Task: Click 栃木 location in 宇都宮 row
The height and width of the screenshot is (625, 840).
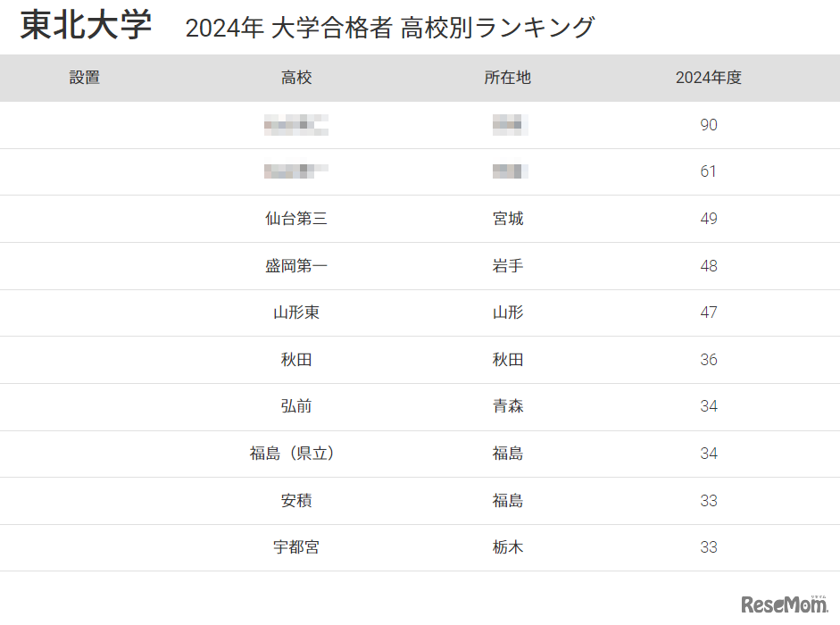Action: click(x=508, y=547)
